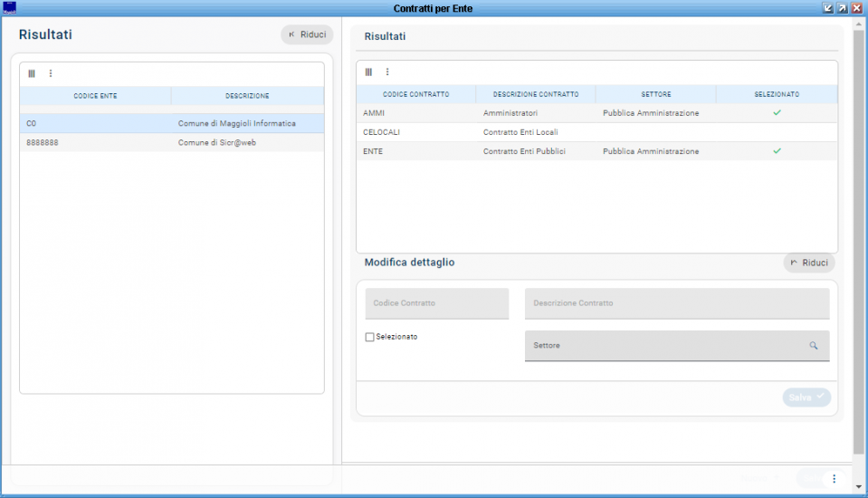Image resolution: width=868 pixels, height=498 pixels.
Task: Open three-dot menu of left Risultati table
Action: click(51, 73)
